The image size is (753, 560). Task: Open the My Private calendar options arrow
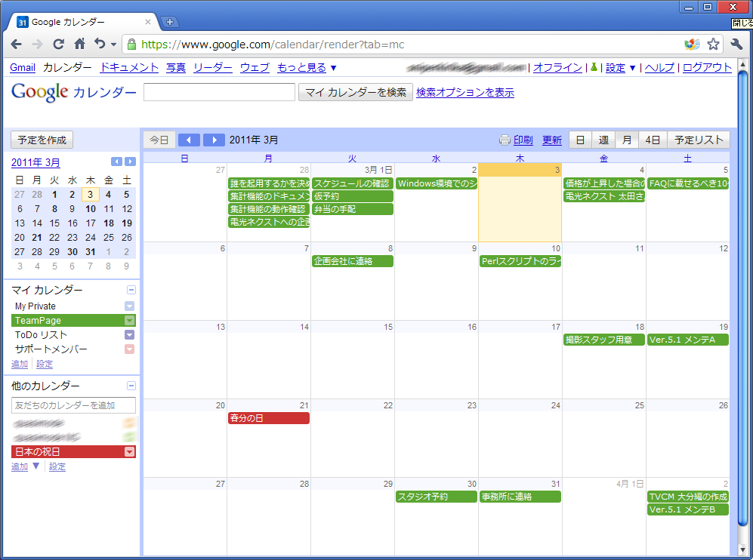[129, 306]
